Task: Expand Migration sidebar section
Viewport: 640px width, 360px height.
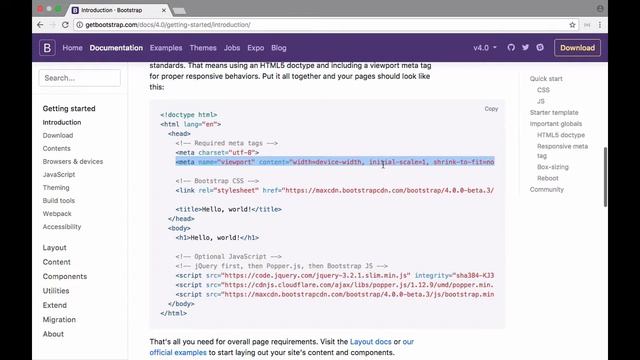Action: tap(59, 320)
